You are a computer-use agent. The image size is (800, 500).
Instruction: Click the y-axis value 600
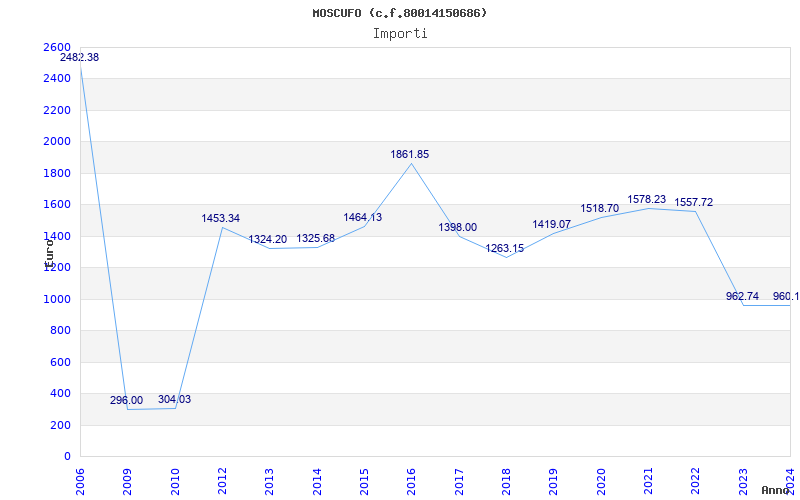point(60,362)
